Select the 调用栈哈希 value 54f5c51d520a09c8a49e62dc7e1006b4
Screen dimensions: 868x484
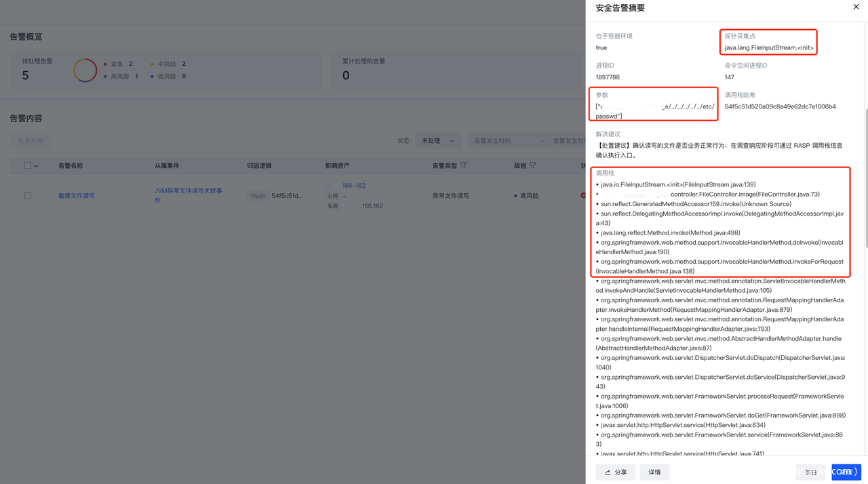click(780, 106)
